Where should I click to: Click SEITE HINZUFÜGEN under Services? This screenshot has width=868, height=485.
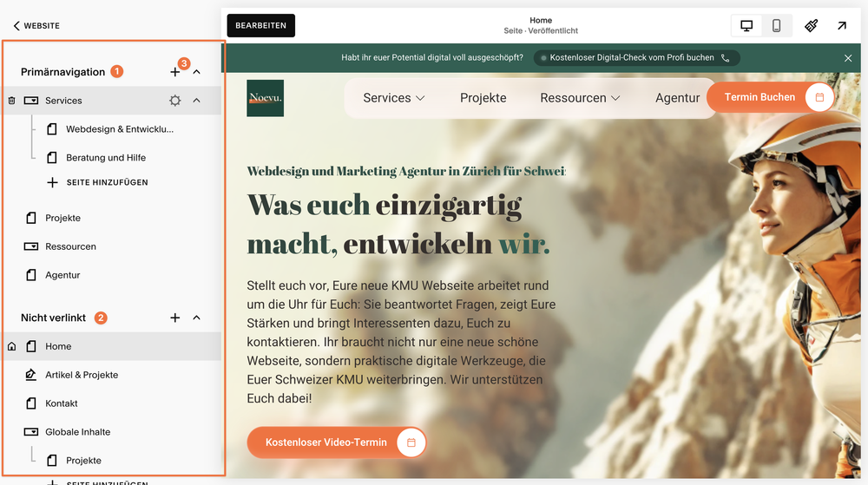(x=98, y=182)
